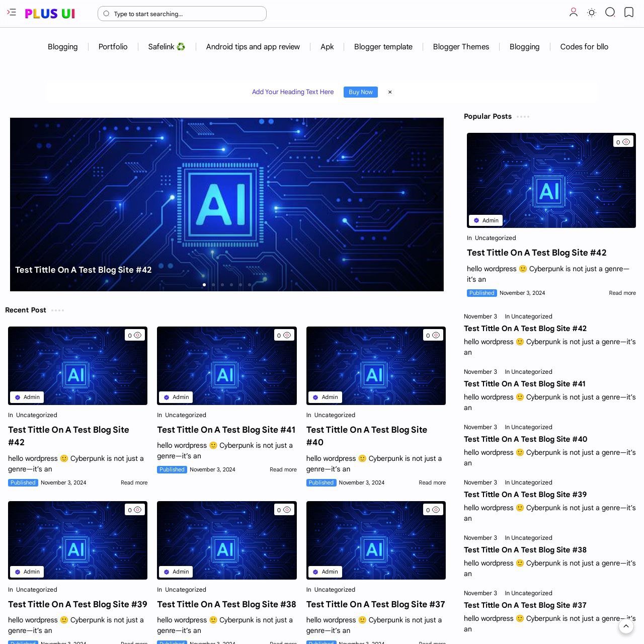Click the search input field
This screenshot has height=644, width=644.
click(x=181, y=14)
